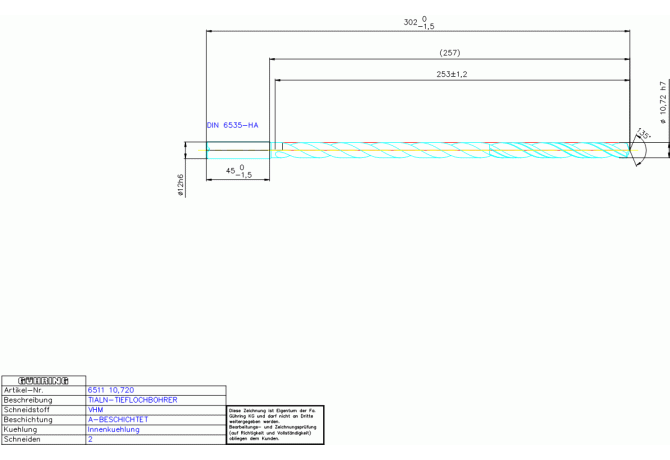The height and width of the screenshot is (460, 670).
Task: Click the Guhring logo in the title block
Action: point(43,380)
